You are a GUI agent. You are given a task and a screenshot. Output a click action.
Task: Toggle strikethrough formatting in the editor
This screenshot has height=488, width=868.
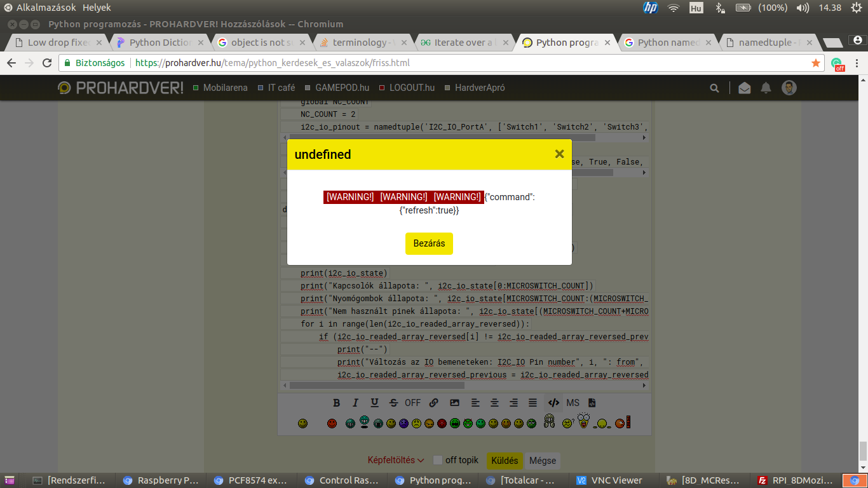(x=393, y=403)
